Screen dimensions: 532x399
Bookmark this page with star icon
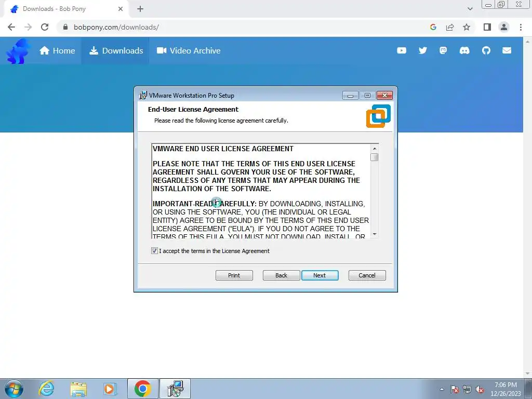point(467,27)
